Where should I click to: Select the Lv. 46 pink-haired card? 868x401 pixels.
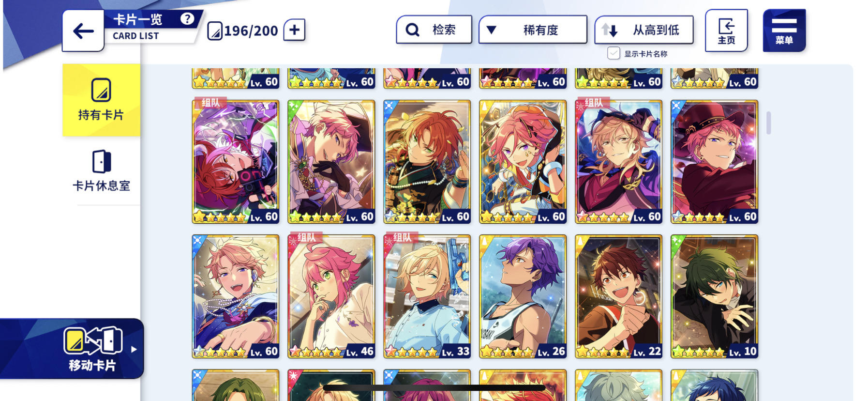(x=331, y=296)
